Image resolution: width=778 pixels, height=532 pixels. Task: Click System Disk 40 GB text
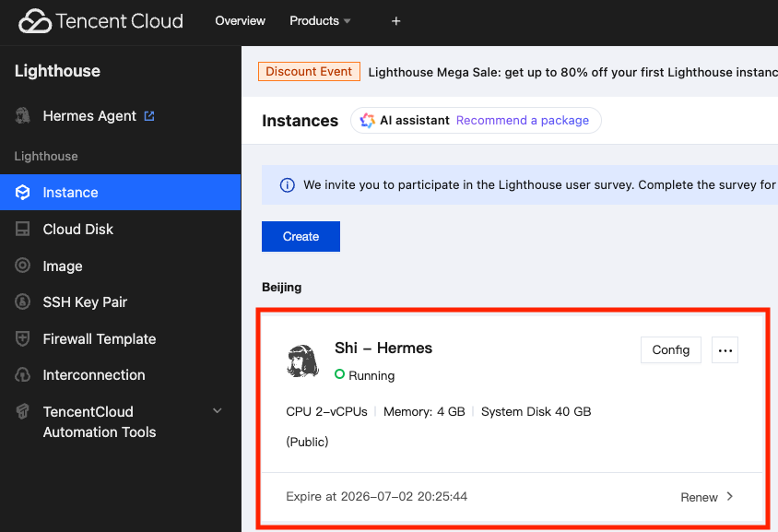pos(536,411)
